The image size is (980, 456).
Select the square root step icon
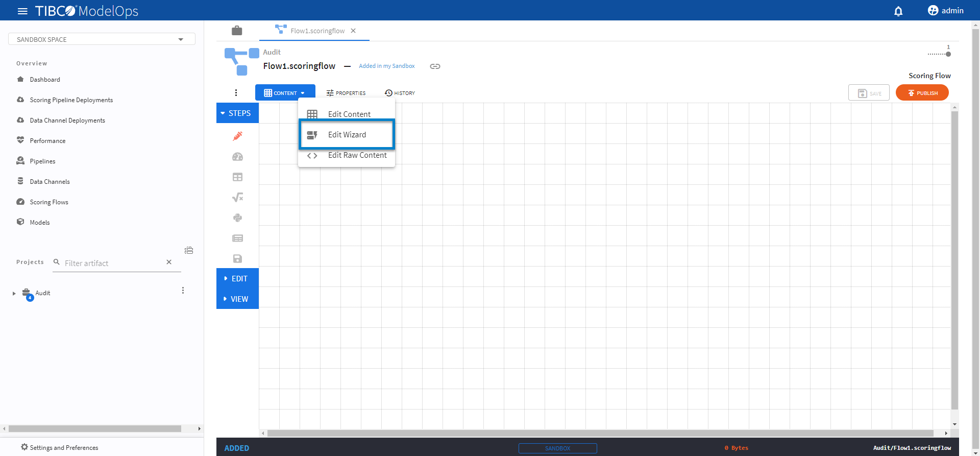click(x=237, y=197)
